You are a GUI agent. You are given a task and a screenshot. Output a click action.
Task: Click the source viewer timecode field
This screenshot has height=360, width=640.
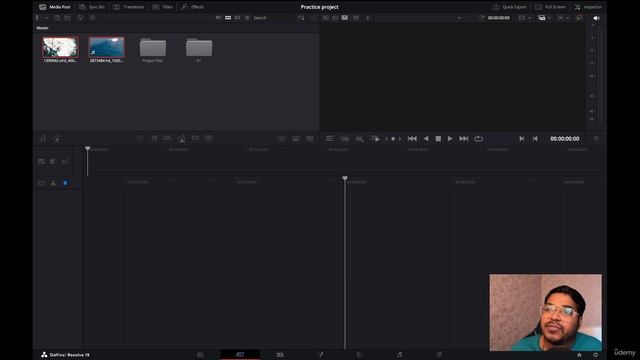point(498,18)
